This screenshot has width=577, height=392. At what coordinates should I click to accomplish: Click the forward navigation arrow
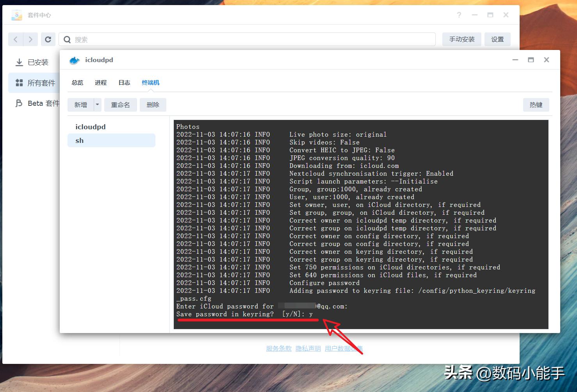[31, 39]
